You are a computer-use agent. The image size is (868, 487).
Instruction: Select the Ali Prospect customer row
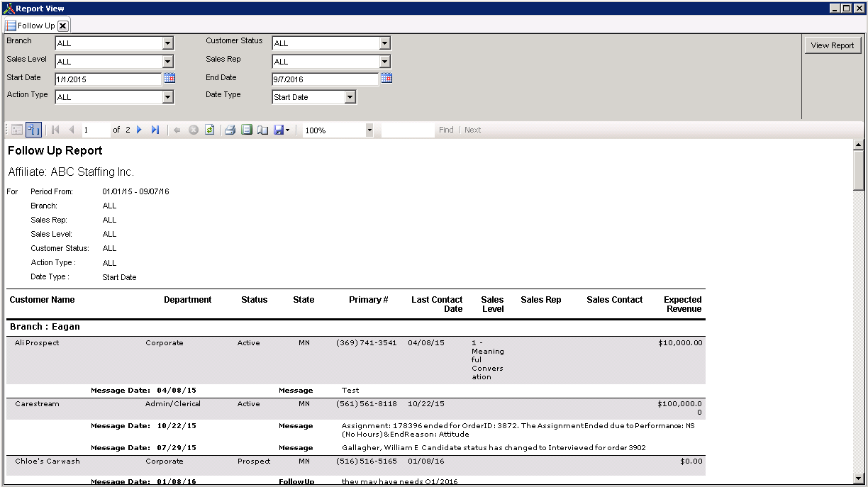tap(356, 360)
